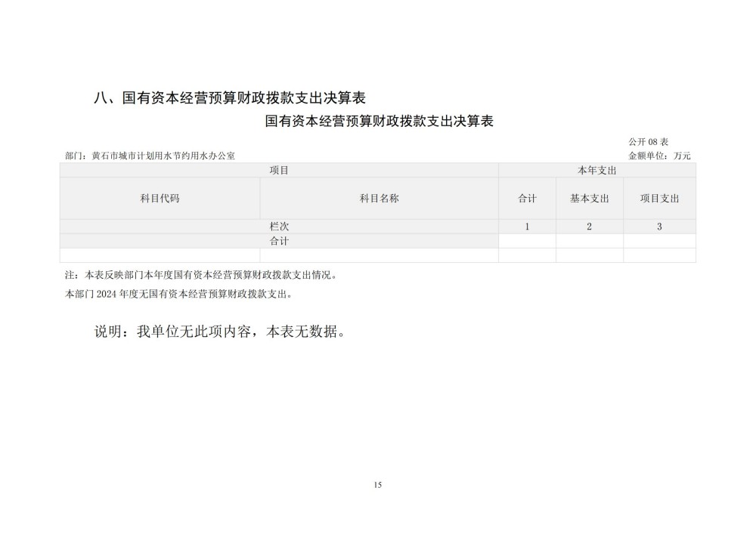This screenshot has height=534, width=756.
Task: Click the page number 15 at bottom
Action: (378, 485)
